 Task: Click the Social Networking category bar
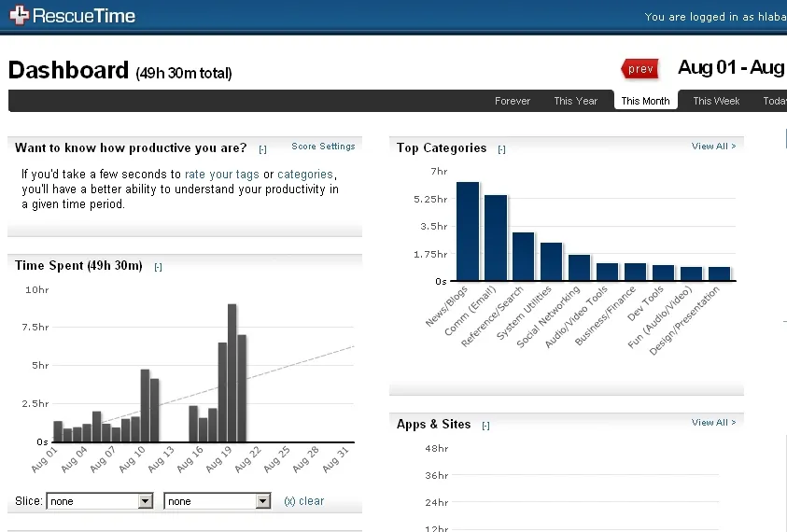580,268
